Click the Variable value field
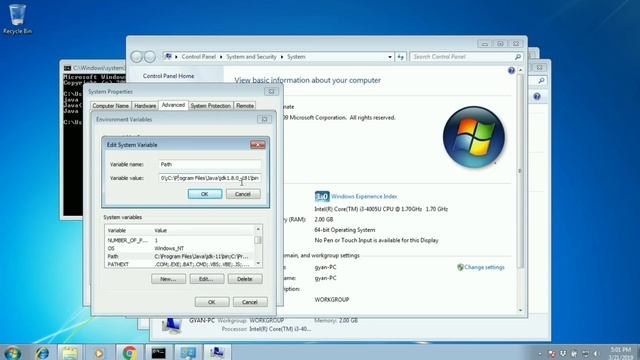The image size is (640, 360). [x=210, y=178]
